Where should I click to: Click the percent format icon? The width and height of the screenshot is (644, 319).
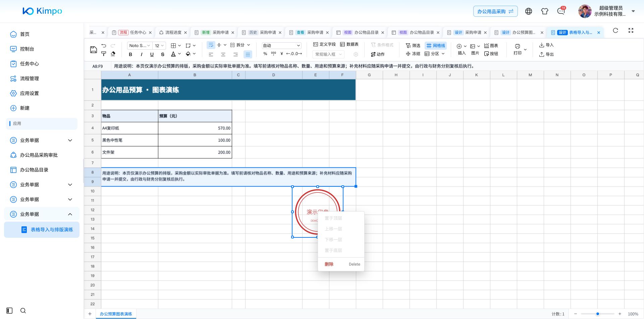pyautogui.click(x=265, y=54)
